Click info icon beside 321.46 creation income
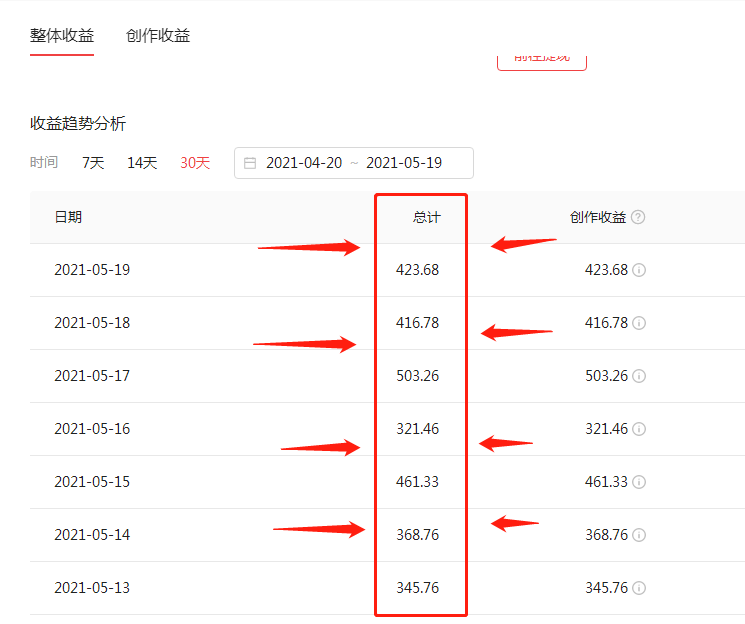 639,429
